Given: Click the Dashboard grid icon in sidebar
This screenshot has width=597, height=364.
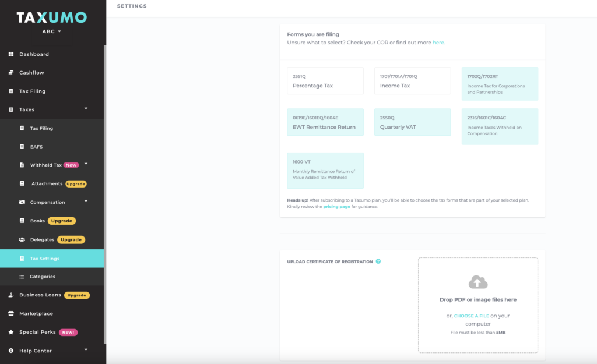Looking at the screenshot, I should (10, 54).
